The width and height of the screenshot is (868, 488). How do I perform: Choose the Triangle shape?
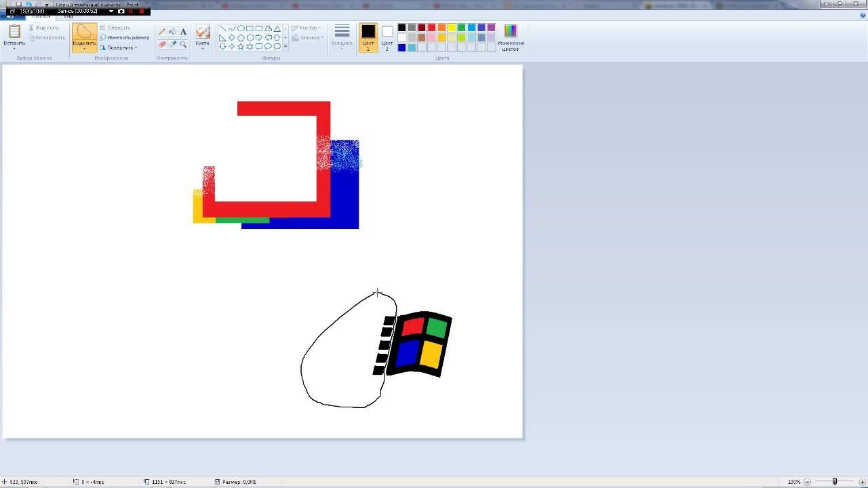coord(277,28)
